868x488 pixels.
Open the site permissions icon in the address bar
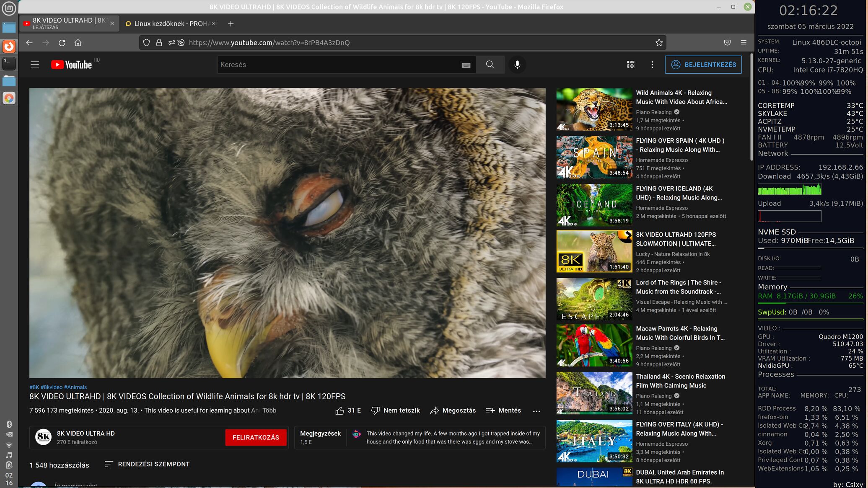click(171, 43)
